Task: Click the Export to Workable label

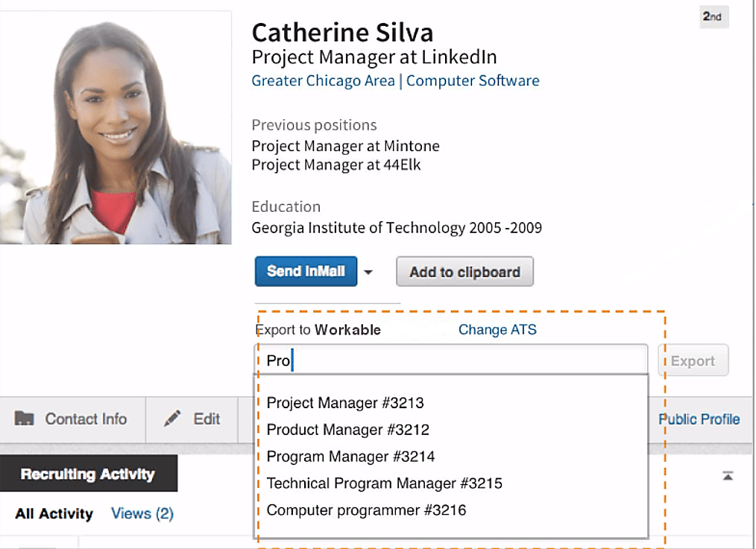Action: pyautogui.click(x=318, y=330)
